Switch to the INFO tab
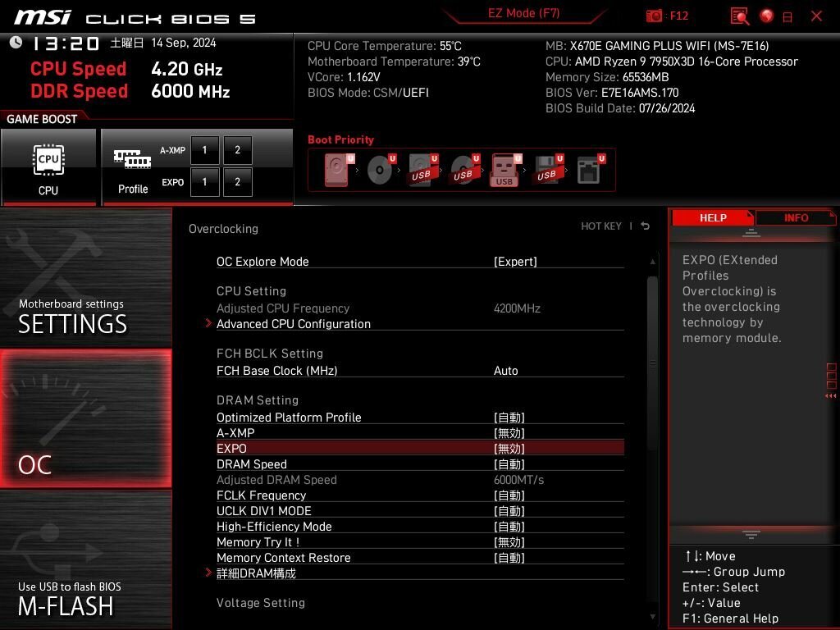840x630 pixels. tap(796, 218)
